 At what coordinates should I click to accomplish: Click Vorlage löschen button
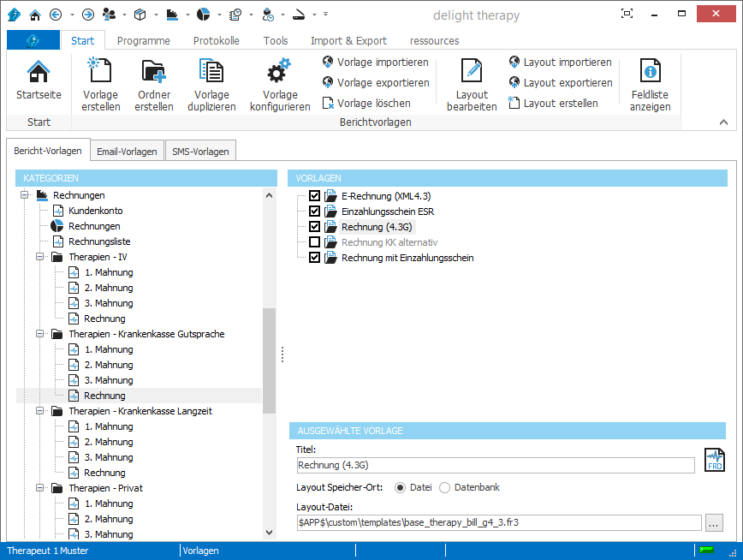coord(366,104)
